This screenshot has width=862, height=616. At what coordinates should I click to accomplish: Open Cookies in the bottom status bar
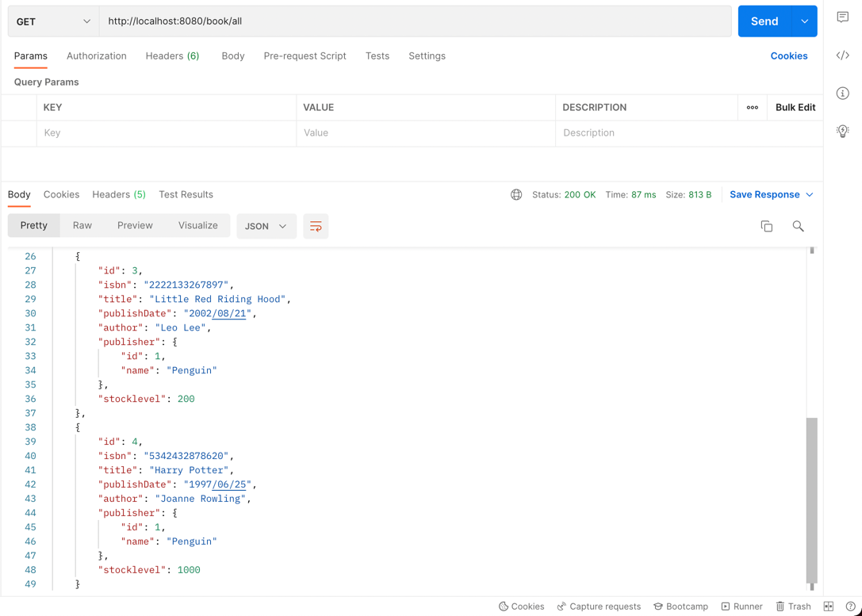coord(521,606)
